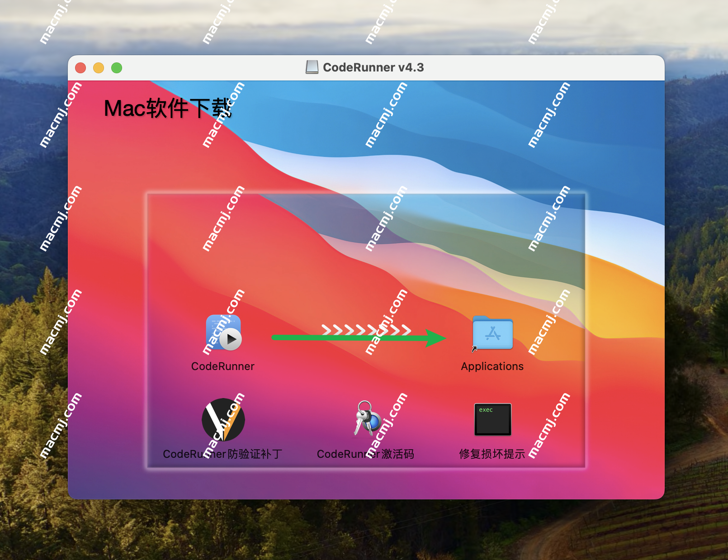Viewport: 728px width, 560px height.
Task: Select the 修复损坏提示 exec file icon
Action: pos(492,419)
